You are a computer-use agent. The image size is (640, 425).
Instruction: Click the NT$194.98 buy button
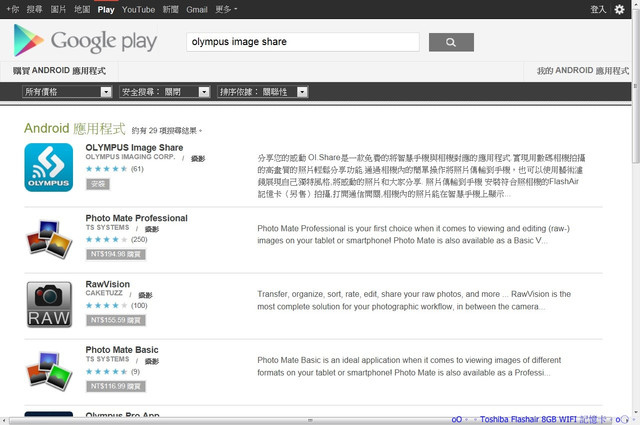click(x=116, y=254)
